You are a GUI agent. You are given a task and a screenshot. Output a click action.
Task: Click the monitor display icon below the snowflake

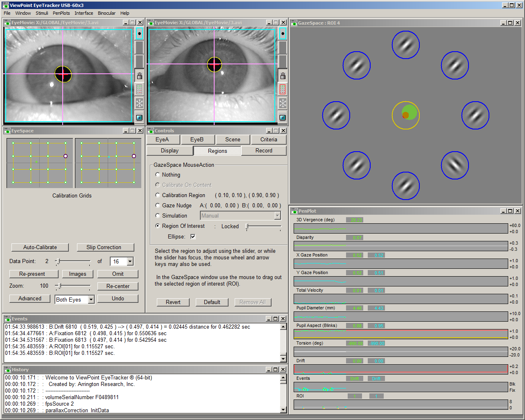click(x=139, y=117)
